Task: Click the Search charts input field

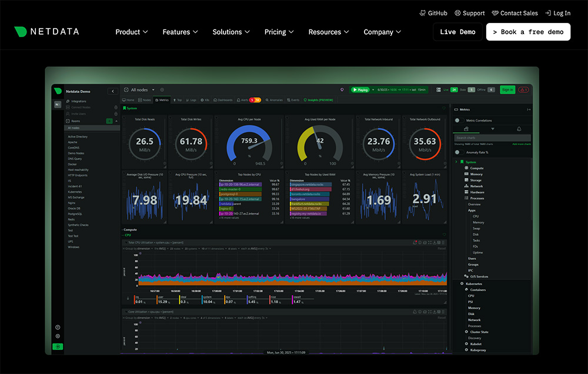Action: pos(492,138)
